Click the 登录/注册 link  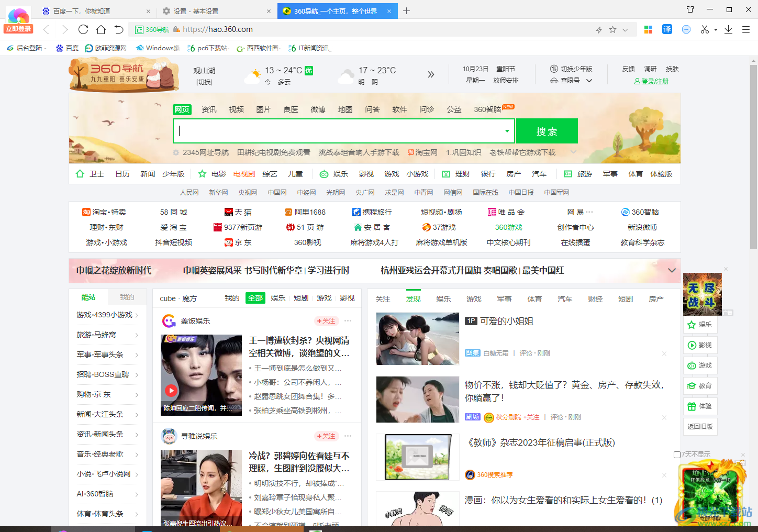tap(651, 81)
